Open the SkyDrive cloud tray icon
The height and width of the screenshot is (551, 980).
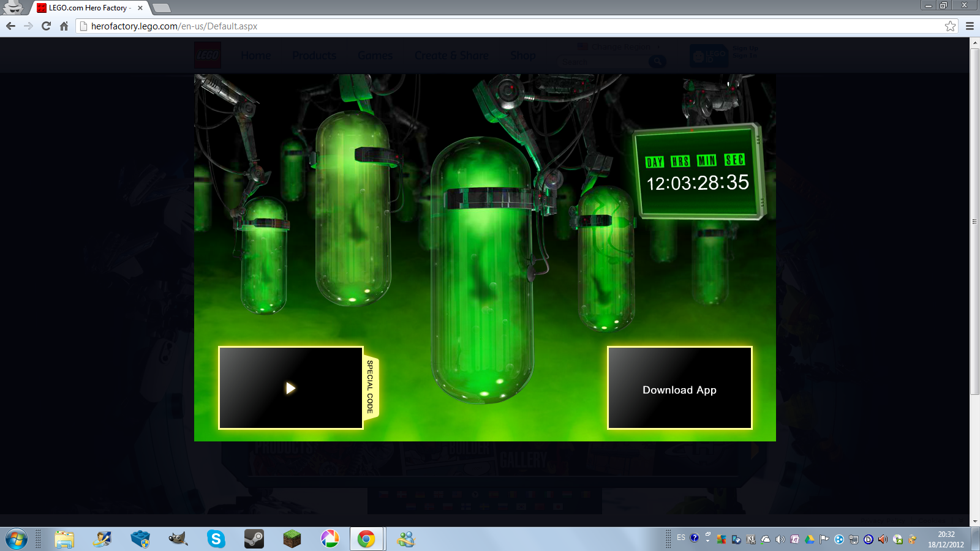766,539
